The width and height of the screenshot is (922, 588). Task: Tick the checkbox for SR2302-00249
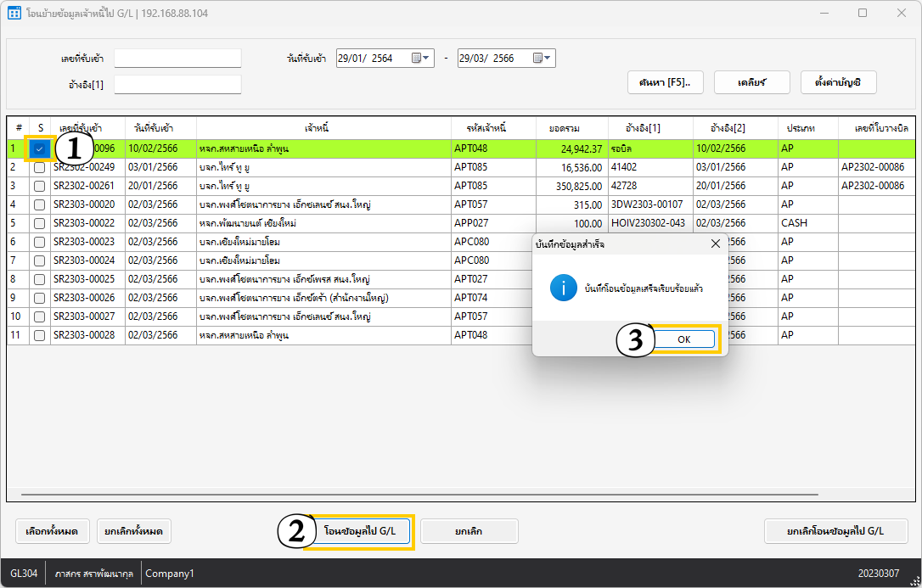39,168
